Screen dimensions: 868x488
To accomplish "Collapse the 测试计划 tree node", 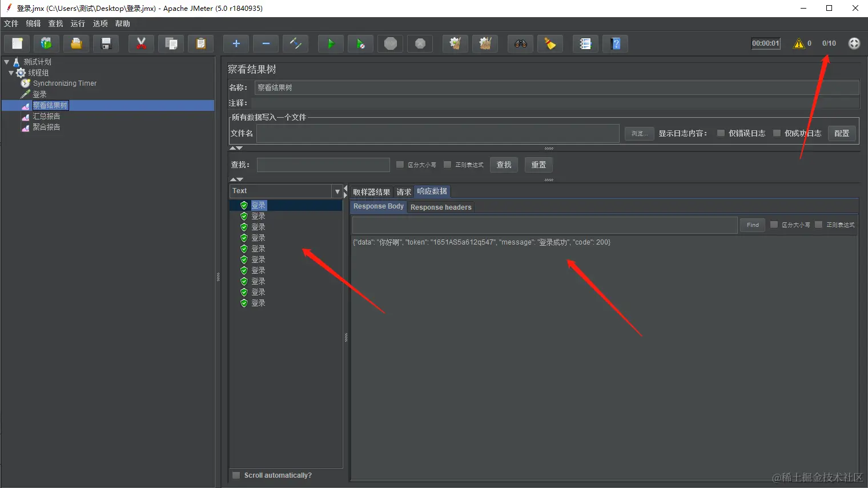I will pos(7,62).
